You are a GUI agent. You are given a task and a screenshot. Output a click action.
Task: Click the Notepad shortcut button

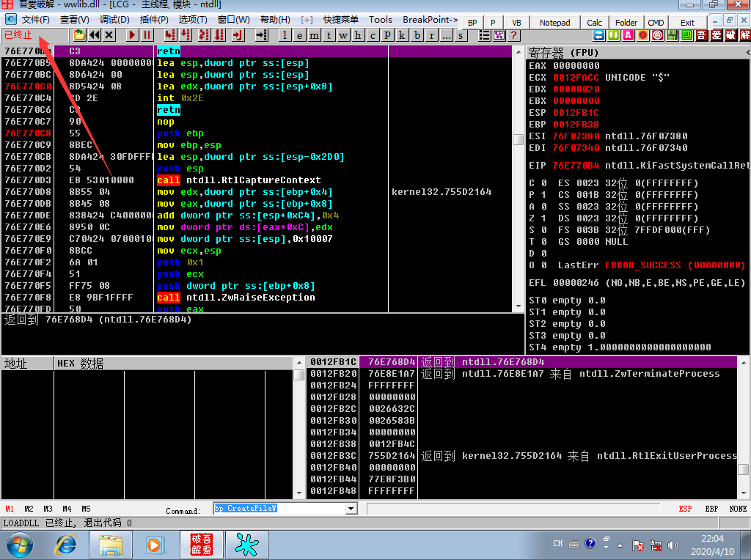pyautogui.click(x=554, y=23)
